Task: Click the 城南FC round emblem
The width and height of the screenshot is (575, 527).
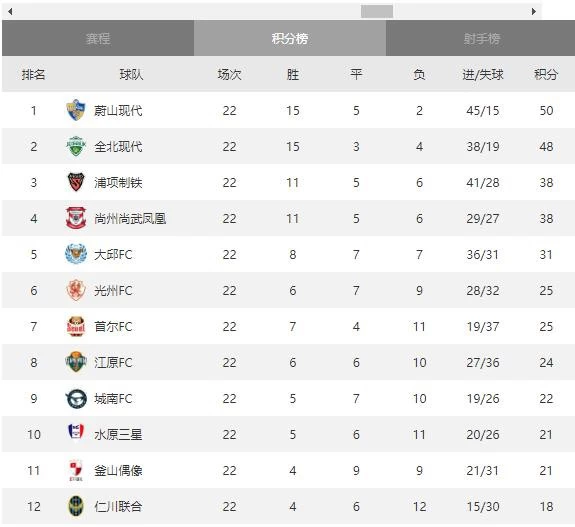Action: 76,398
